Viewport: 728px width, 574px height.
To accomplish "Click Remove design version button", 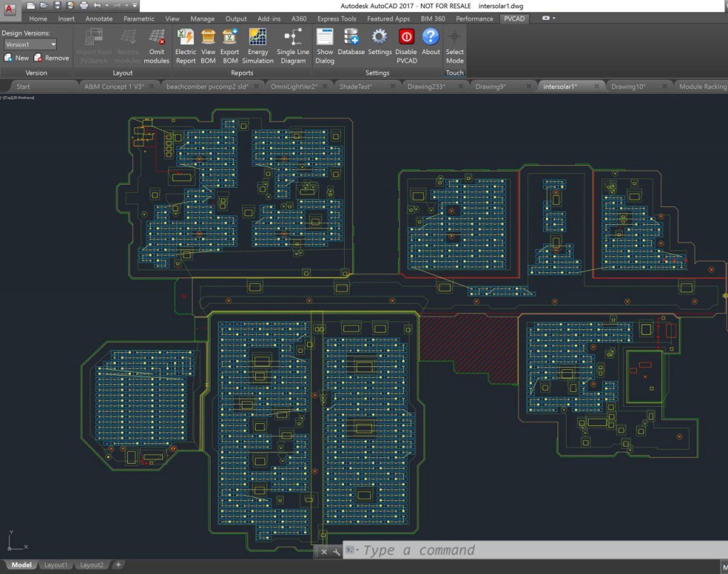I will [x=51, y=58].
